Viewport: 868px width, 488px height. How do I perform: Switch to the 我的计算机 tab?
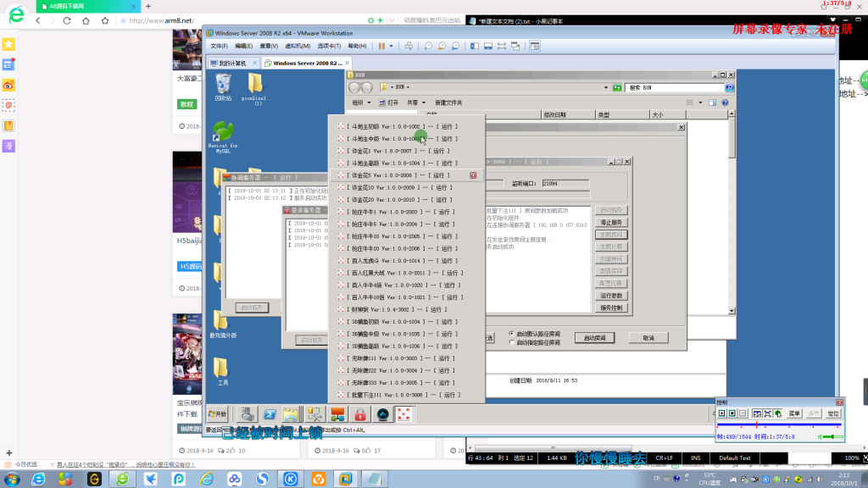232,63
